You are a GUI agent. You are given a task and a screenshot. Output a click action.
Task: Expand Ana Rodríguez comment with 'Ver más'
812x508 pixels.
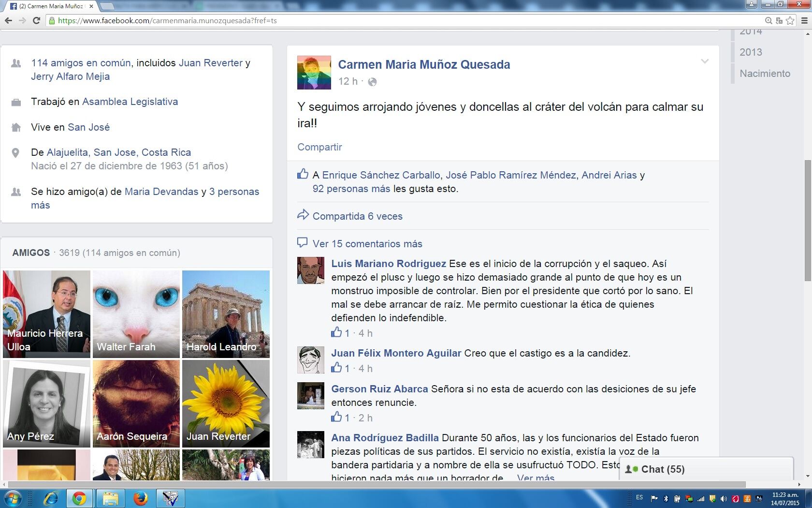pyautogui.click(x=536, y=478)
